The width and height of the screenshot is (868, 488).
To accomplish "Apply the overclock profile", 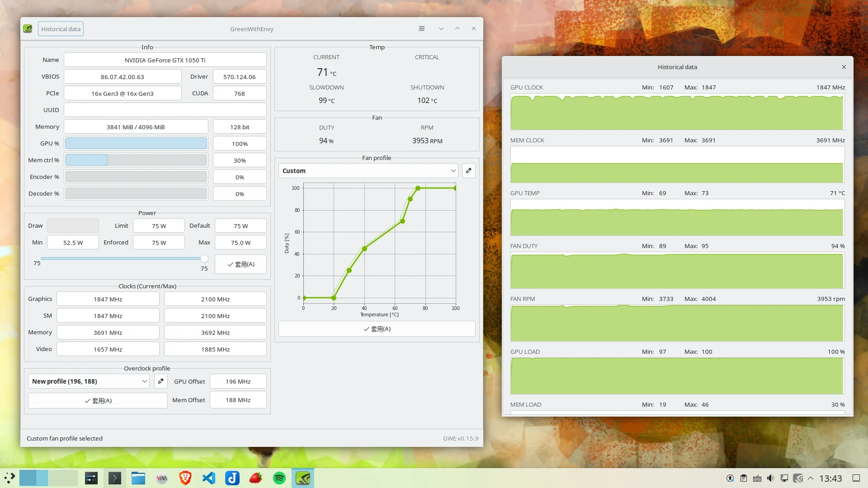I will pos(98,401).
